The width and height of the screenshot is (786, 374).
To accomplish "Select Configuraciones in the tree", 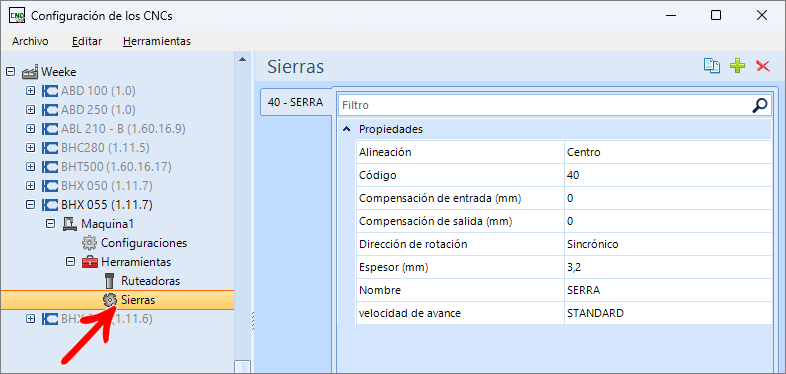I will click(x=144, y=243).
